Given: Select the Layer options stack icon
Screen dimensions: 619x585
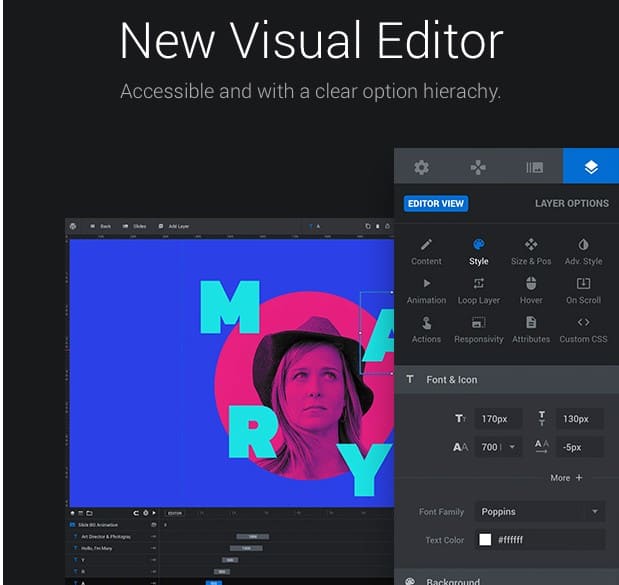Looking at the screenshot, I should pyautogui.click(x=591, y=167).
